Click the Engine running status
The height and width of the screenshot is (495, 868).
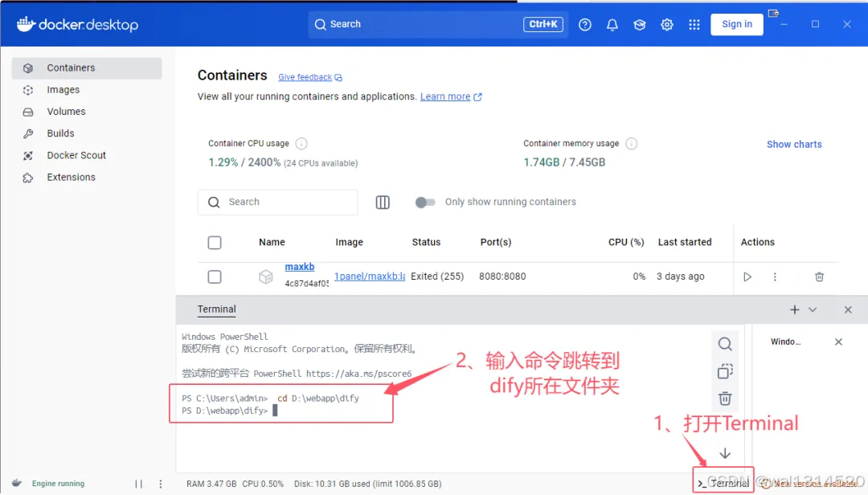coord(58,484)
